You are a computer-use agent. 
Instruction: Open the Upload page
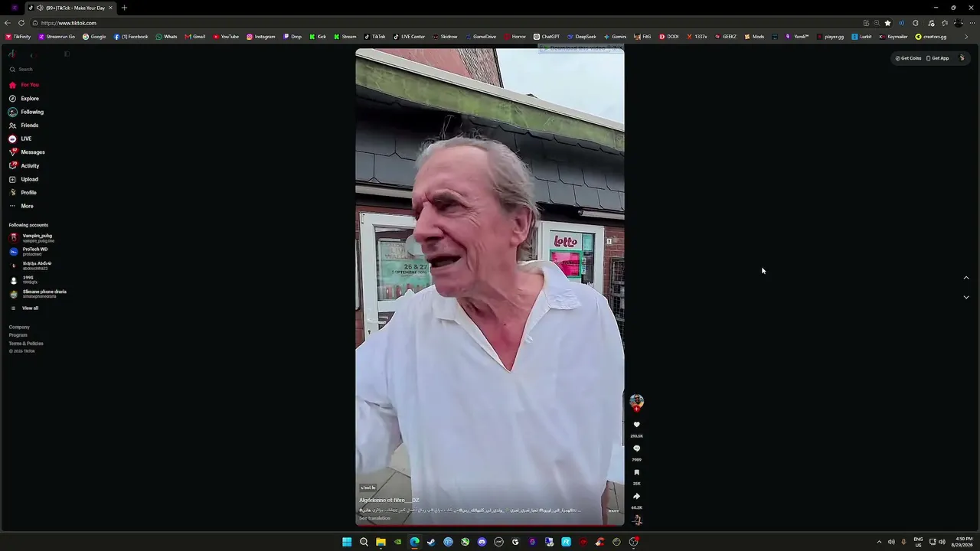point(23,179)
